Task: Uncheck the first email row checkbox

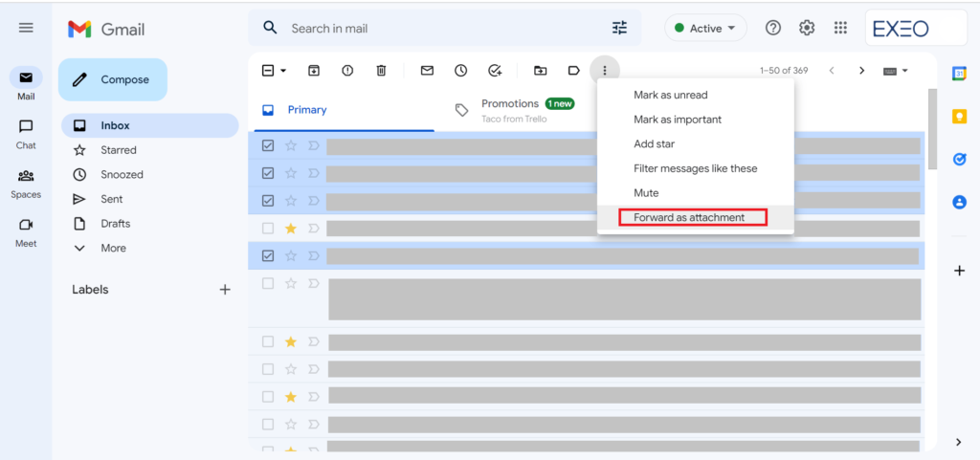Action: point(268,145)
